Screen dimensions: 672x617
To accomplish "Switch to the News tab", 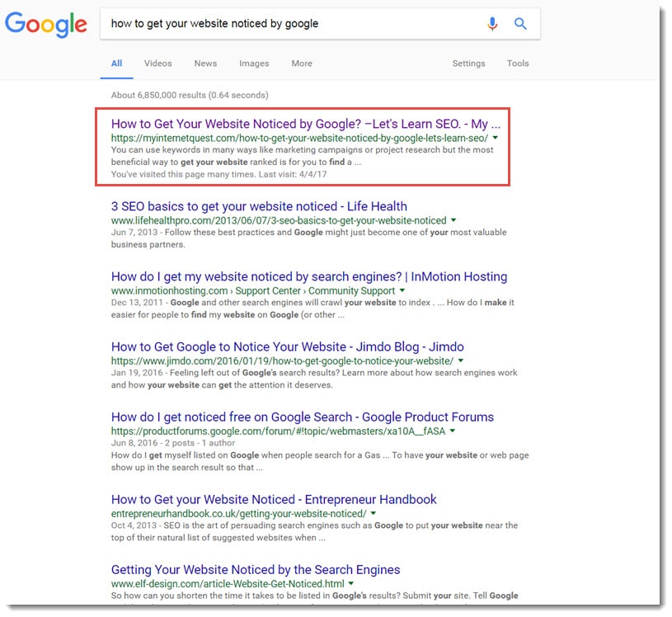I will click(x=205, y=64).
